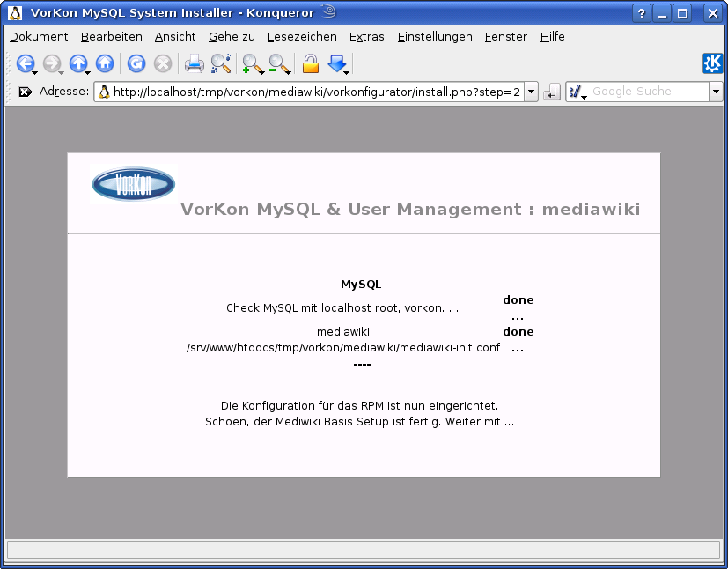This screenshot has width=728, height=569.
Task: Close the Konqueror window
Action: pos(713,13)
